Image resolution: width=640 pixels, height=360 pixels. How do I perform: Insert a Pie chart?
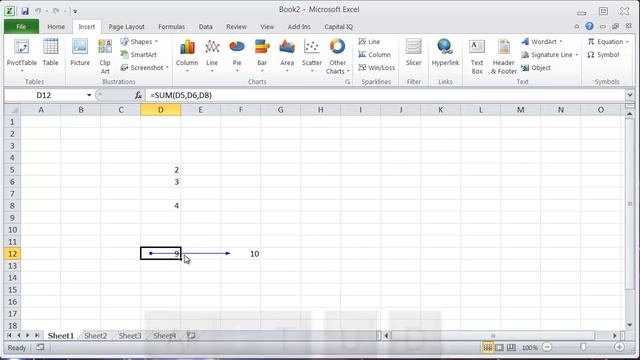point(237,56)
